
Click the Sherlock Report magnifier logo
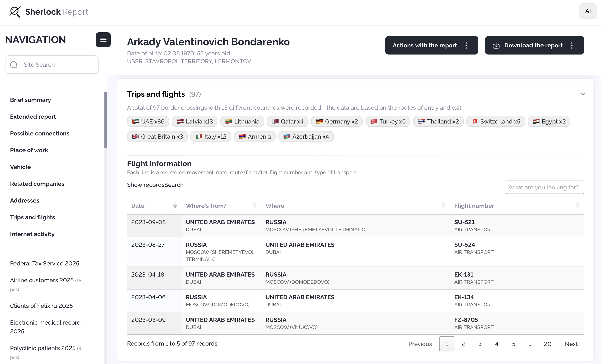coord(15,12)
